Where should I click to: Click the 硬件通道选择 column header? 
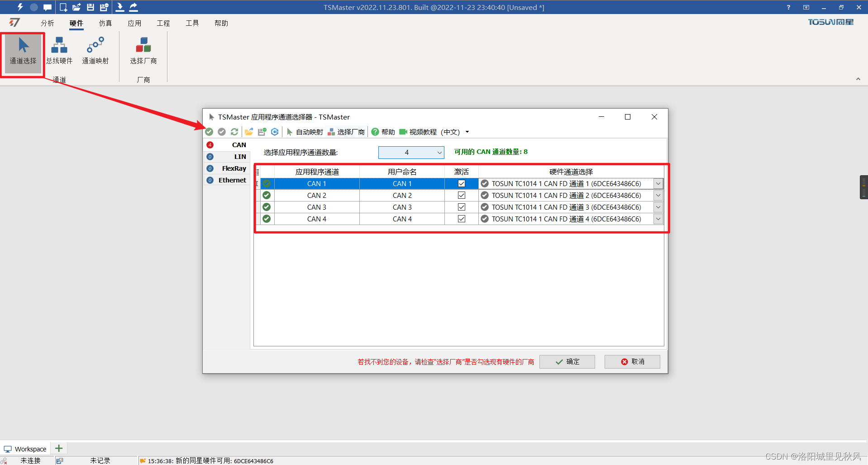point(571,172)
